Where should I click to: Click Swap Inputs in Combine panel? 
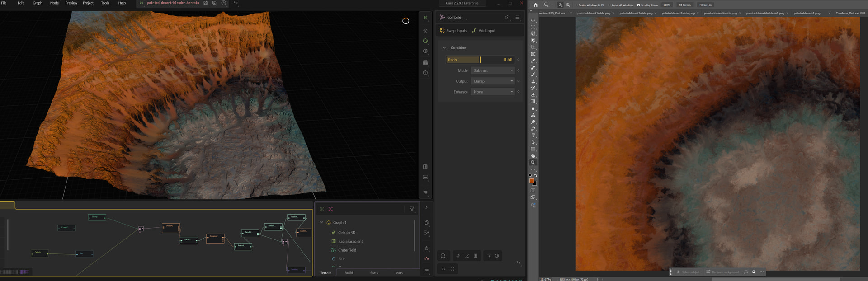453,31
